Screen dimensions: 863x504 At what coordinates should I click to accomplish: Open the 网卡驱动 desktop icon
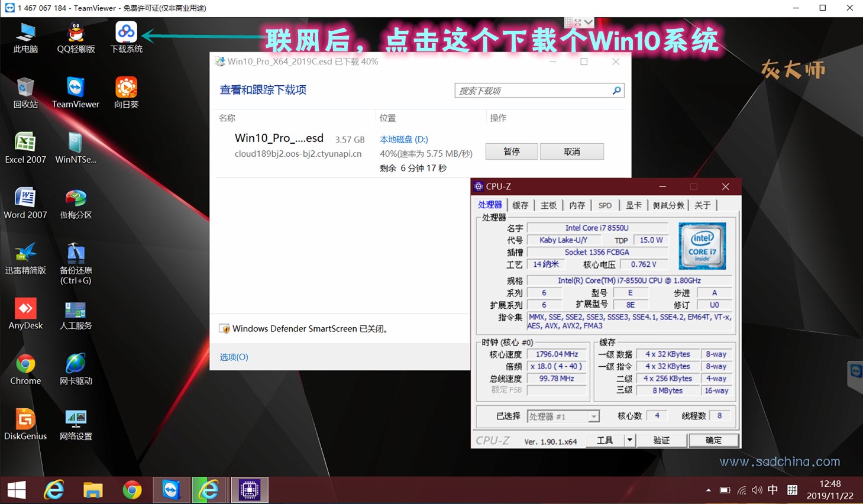(76, 369)
